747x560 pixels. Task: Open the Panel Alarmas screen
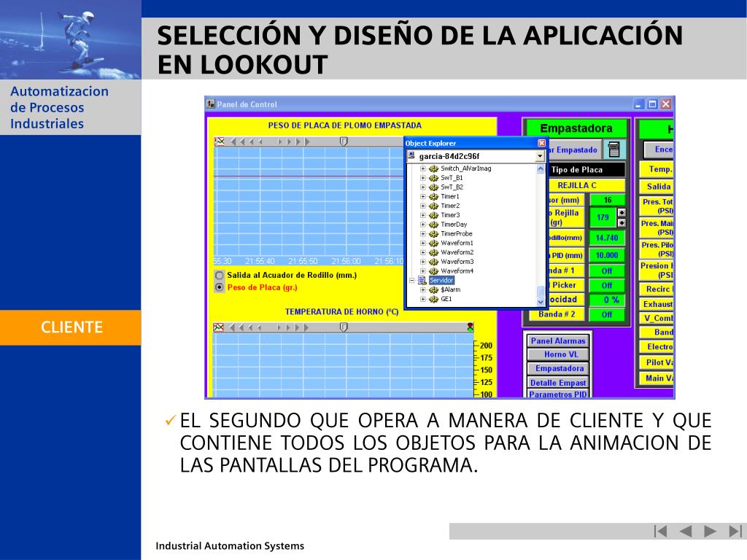(x=558, y=341)
